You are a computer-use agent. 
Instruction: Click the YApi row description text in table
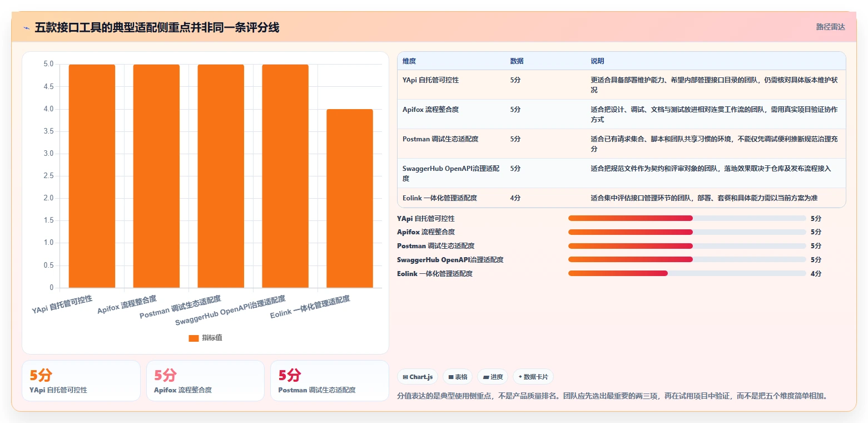click(x=714, y=85)
